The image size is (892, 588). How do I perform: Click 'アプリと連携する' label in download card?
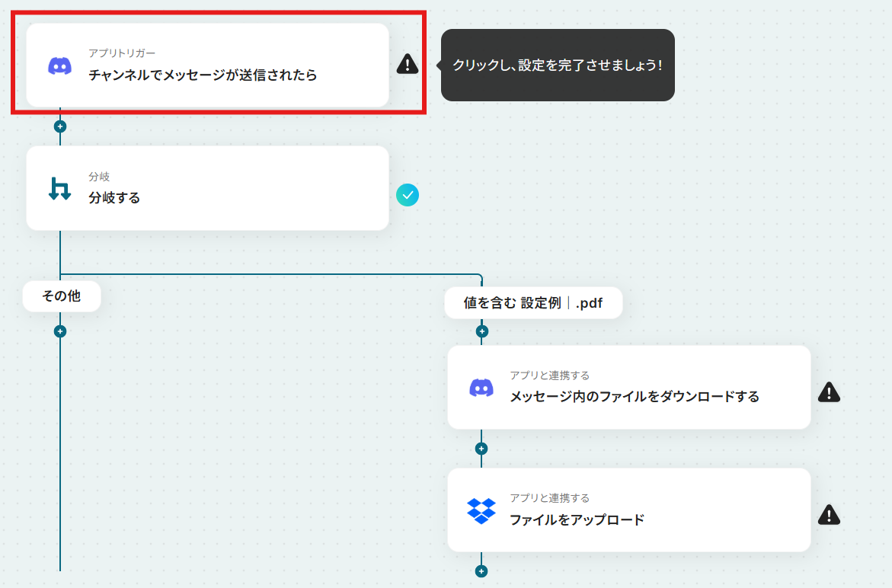coord(549,375)
